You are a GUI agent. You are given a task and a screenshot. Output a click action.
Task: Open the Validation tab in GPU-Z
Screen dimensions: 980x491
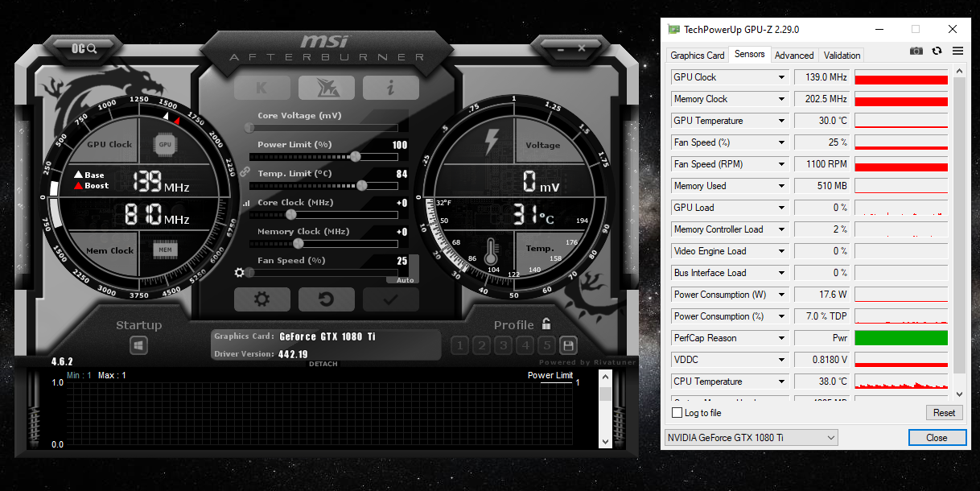(x=842, y=56)
